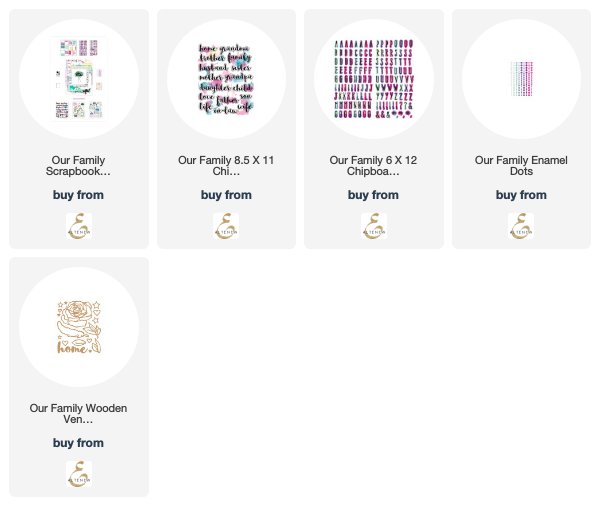Click Altenew logo under Our Family Scrapbook
The image size is (600, 506).
78,226
